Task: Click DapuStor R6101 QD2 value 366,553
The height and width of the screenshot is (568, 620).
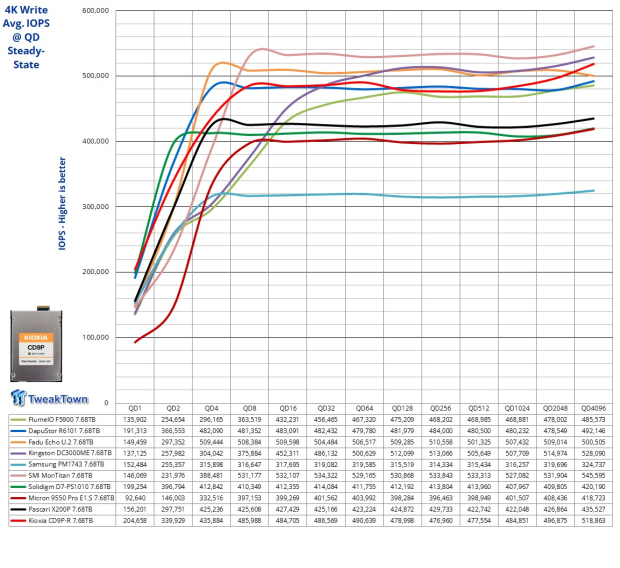Action: point(173,431)
